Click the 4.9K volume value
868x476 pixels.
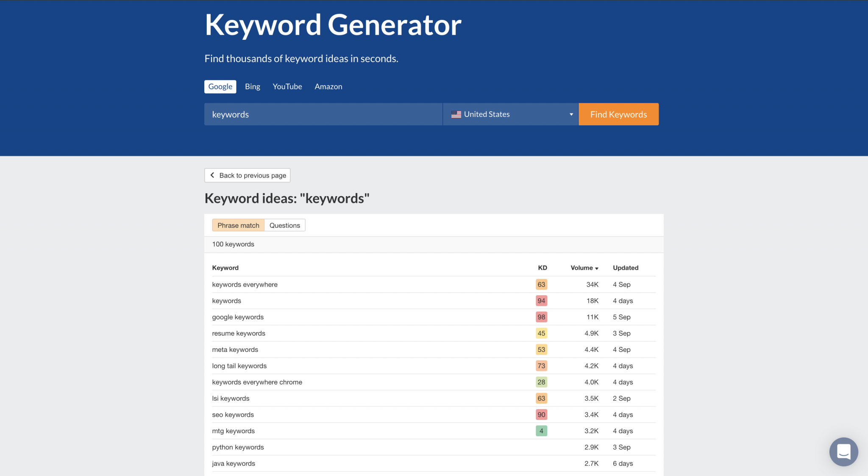tap(591, 333)
